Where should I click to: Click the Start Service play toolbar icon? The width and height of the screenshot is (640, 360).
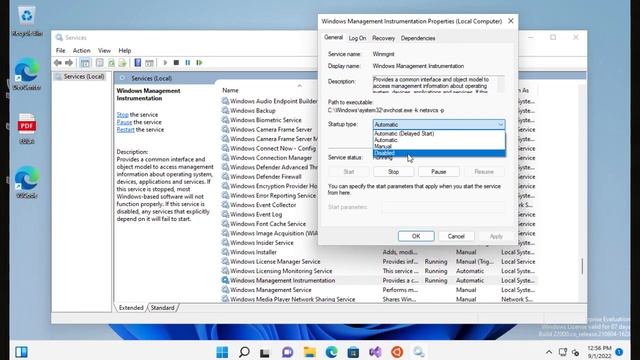[x=165, y=63]
